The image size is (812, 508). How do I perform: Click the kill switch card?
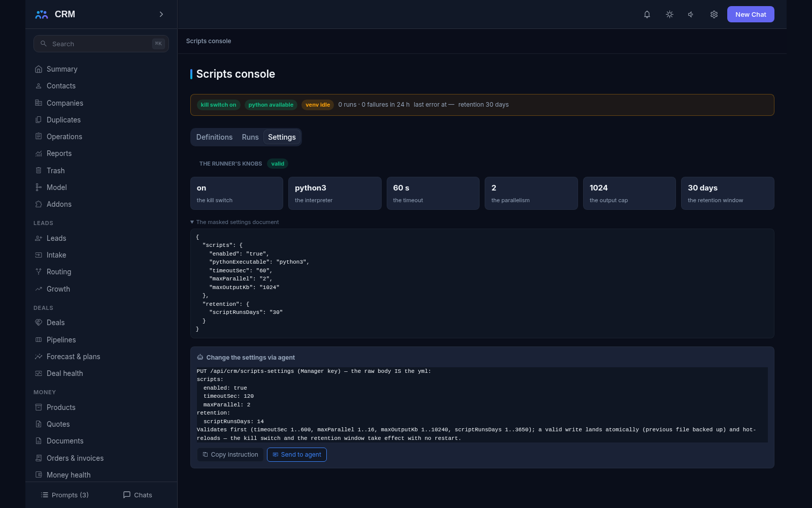[236, 193]
